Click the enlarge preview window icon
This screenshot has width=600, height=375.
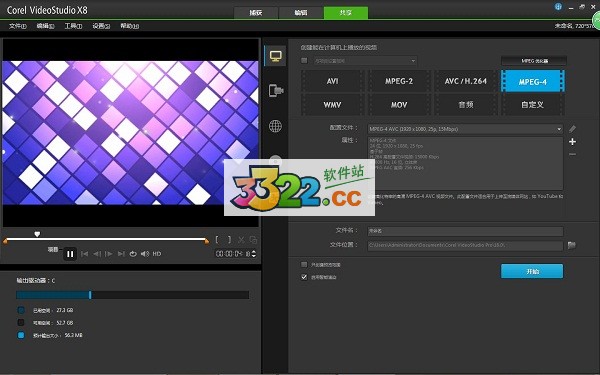tap(253, 240)
